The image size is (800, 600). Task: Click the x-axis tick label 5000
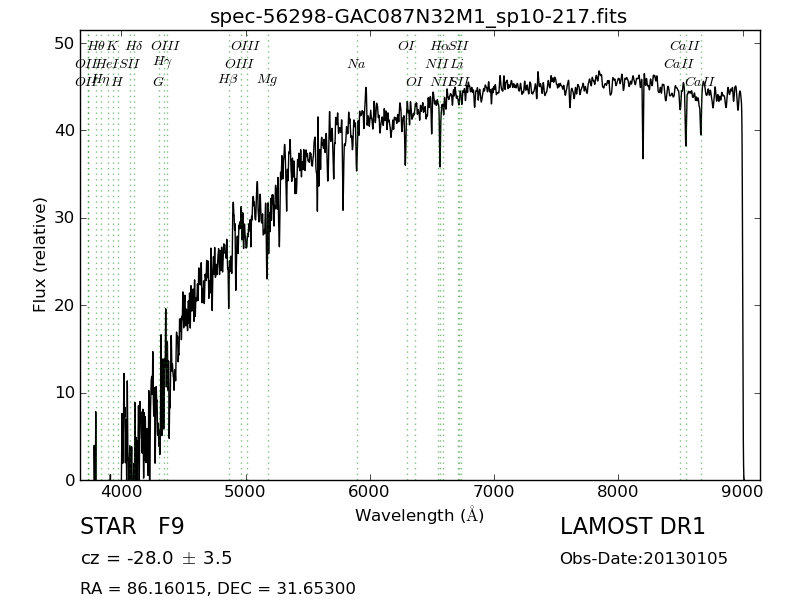(246, 491)
